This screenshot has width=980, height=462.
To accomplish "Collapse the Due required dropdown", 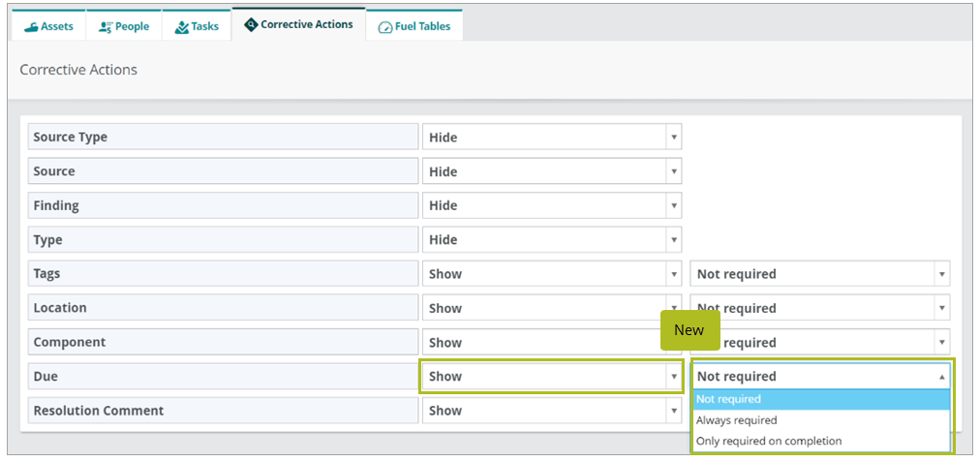I will click(x=820, y=377).
